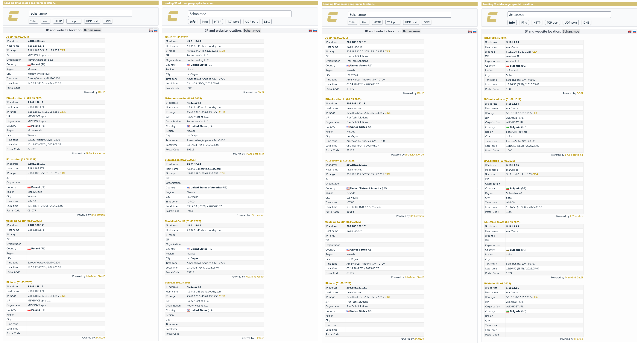Switch to Russian flag in the Poland panel
Image resolution: width=644 pixels, height=363 pixels.
[x=156, y=30]
